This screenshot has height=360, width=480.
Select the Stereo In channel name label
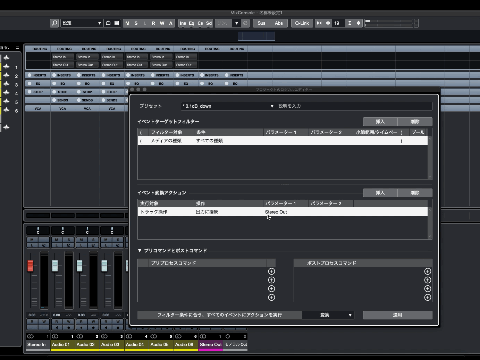[x=37, y=344]
